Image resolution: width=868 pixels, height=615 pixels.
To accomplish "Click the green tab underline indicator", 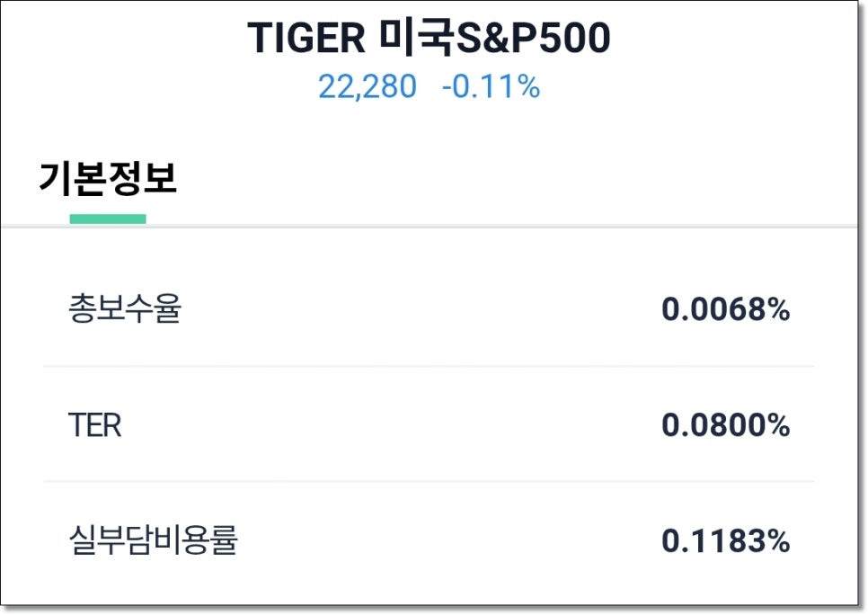I will [x=108, y=216].
